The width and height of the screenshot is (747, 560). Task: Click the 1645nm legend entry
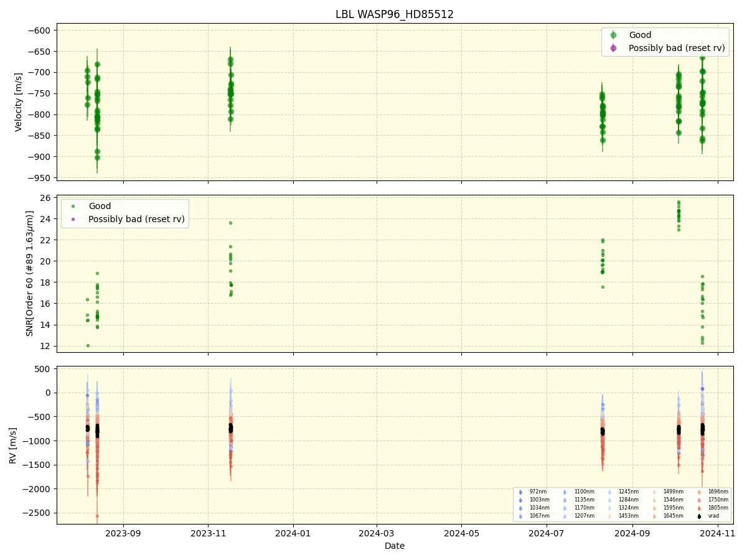click(x=673, y=516)
